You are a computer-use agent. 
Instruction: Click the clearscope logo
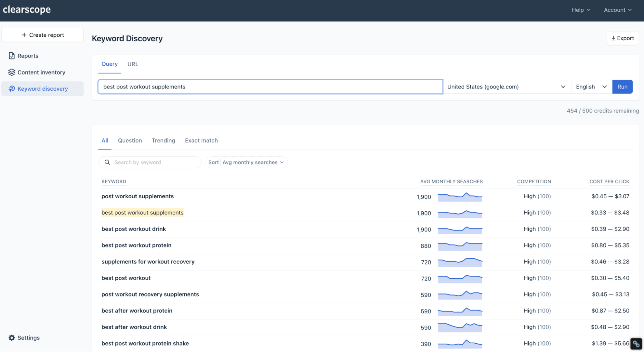27,10
